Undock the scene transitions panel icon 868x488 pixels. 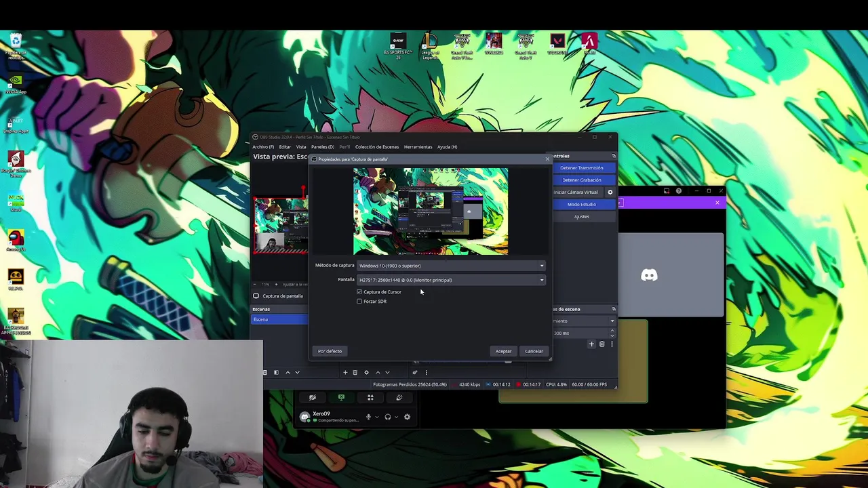(614, 309)
